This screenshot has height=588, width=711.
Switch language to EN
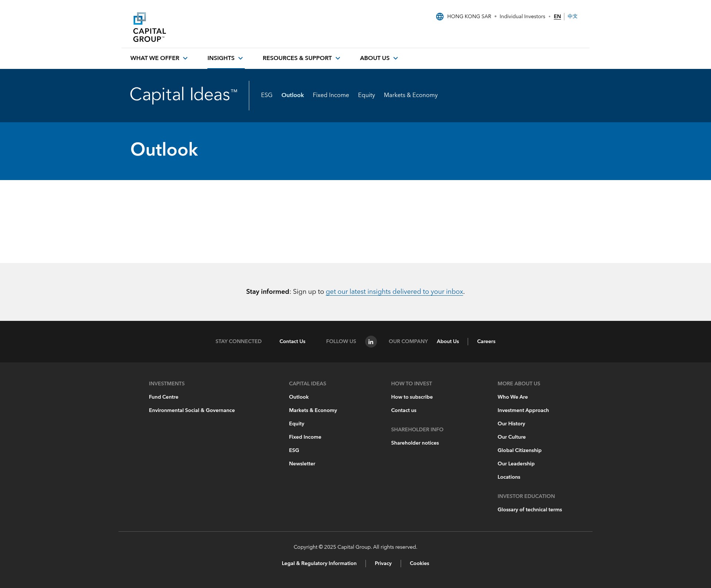coord(557,16)
